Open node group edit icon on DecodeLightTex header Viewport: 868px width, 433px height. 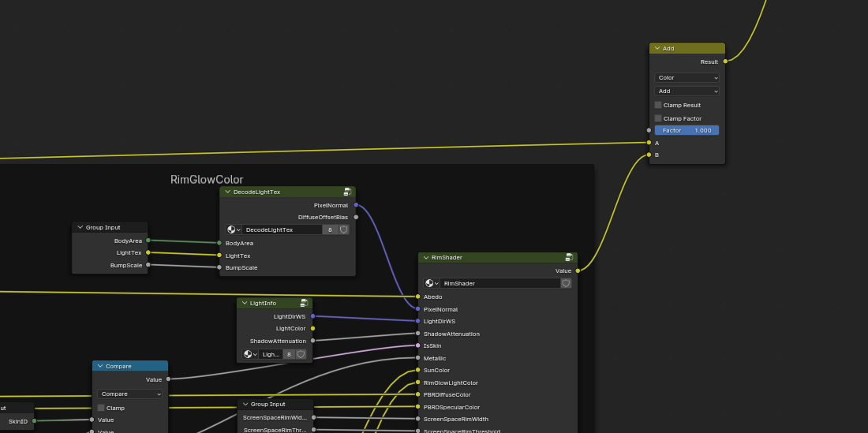(347, 192)
